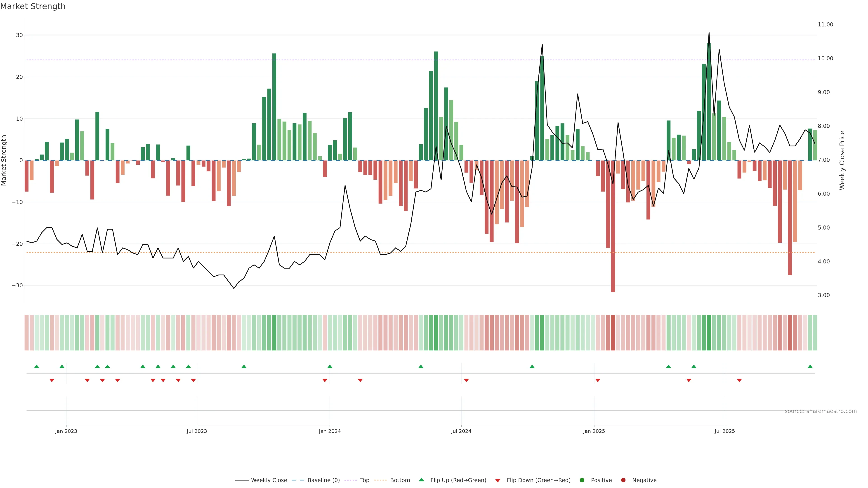Viewport: 868px width, 488px height.
Task: Click the Jul 2025 x-axis label
Action: (x=724, y=431)
